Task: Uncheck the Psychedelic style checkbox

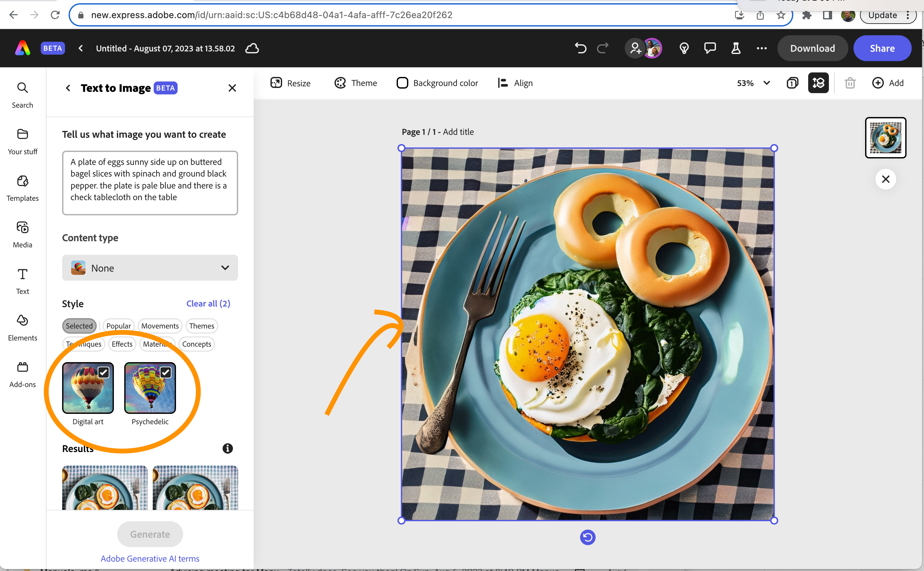Action: pos(165,372)
